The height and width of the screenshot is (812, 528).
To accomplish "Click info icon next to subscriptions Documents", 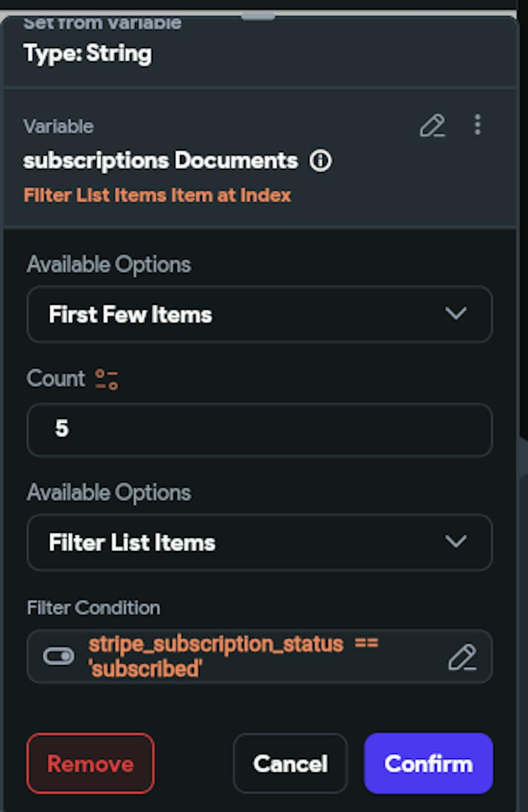I will (320, 161).
